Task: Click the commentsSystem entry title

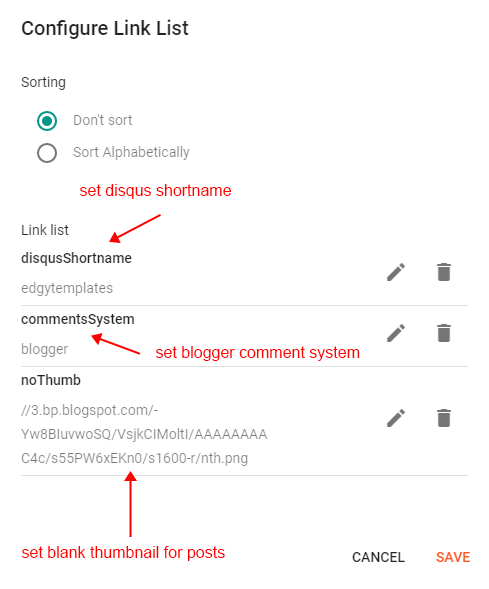Action: coord(78,319)
